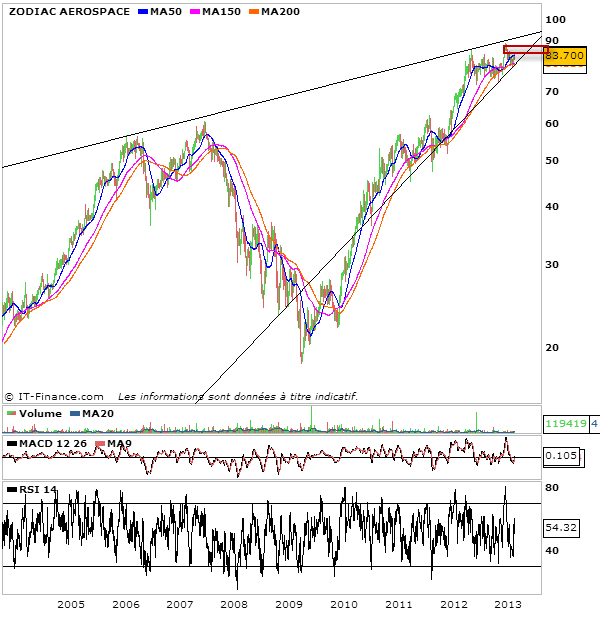The height and width of the screenshot is (620, 606).
Task: Click the magenta MA150 legend swatch
Action: coord(196,11)
